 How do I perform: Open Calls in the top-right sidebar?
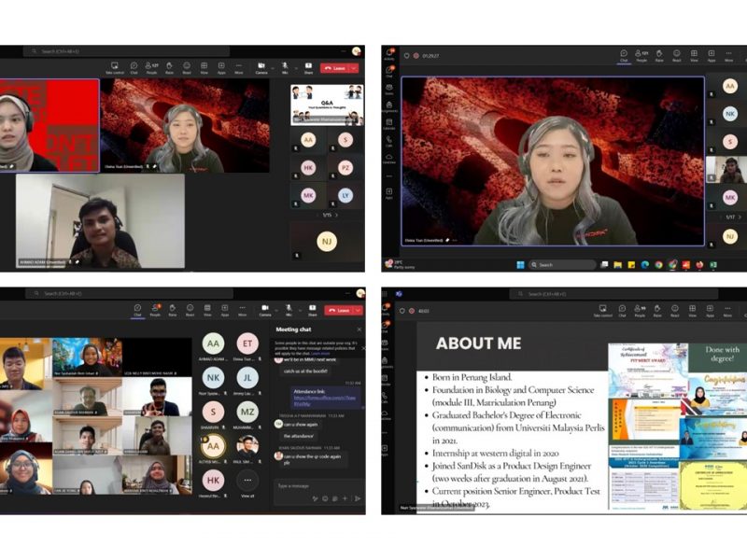tap(389, 142)
